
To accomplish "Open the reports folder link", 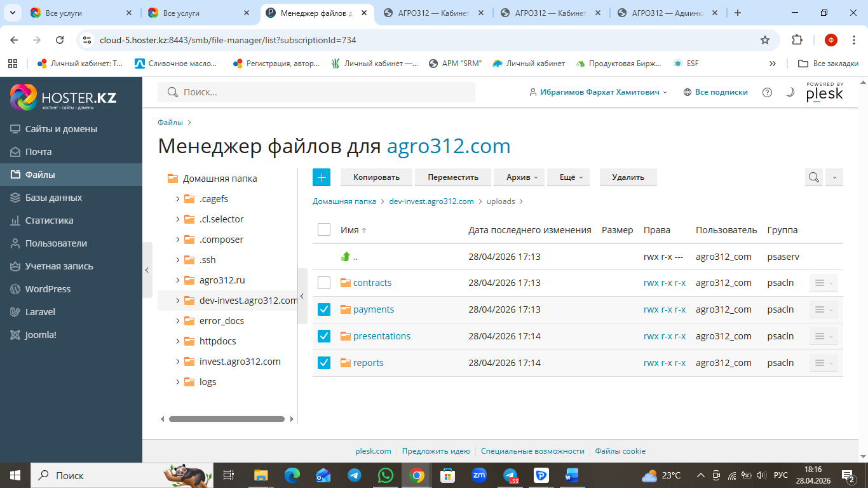I will 369,363.
